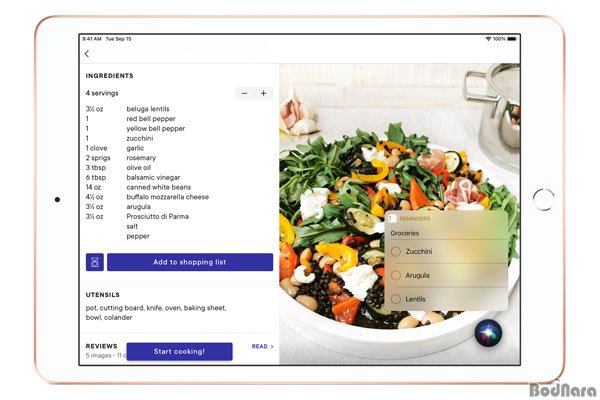Select the pepper ingredient
This screenshot has width=600, height=400.
[138, 236]
